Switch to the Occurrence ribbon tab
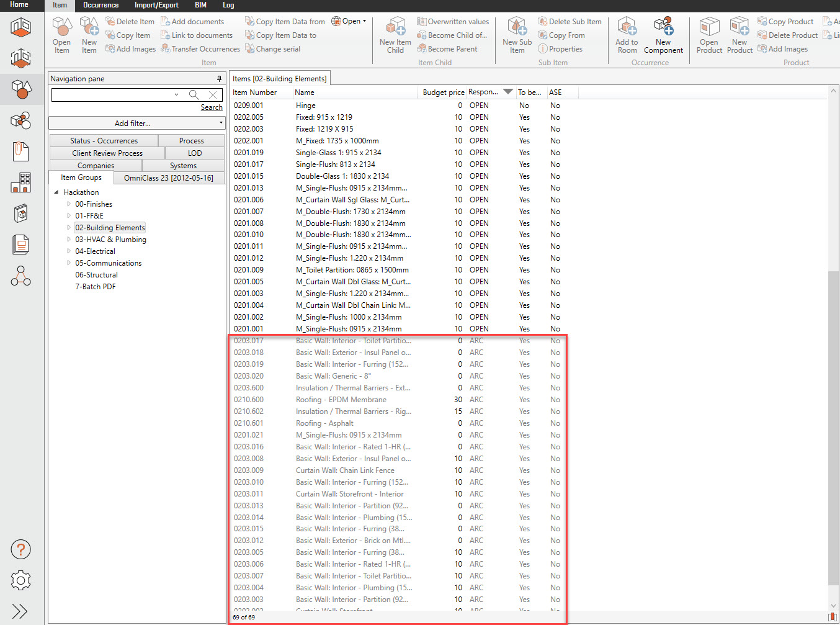The height and width of the screenshot is (625, 840). coord(101,5)
